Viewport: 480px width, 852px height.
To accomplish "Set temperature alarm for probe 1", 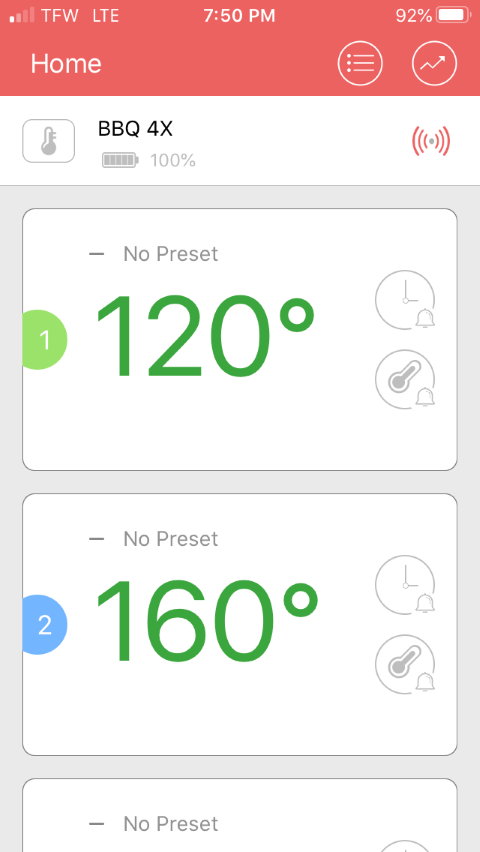I will (x=406, y=379).
